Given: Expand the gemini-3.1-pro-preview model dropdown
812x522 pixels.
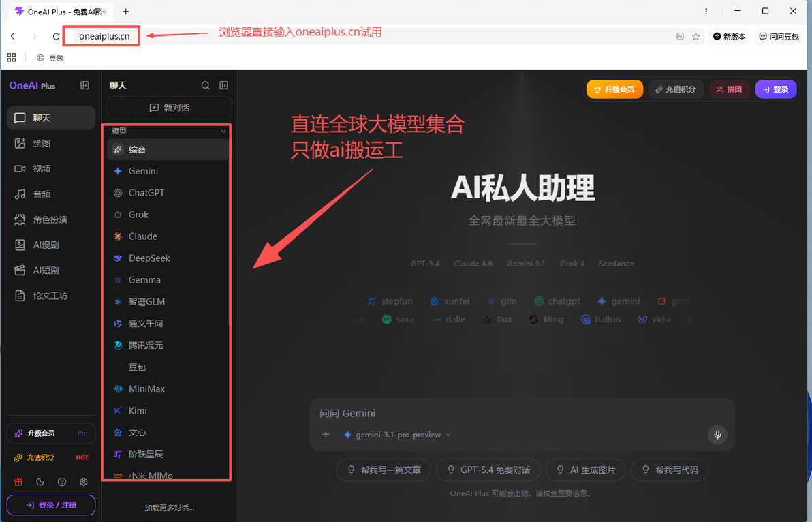Looking at the screenshot, I should coord(397,435).
